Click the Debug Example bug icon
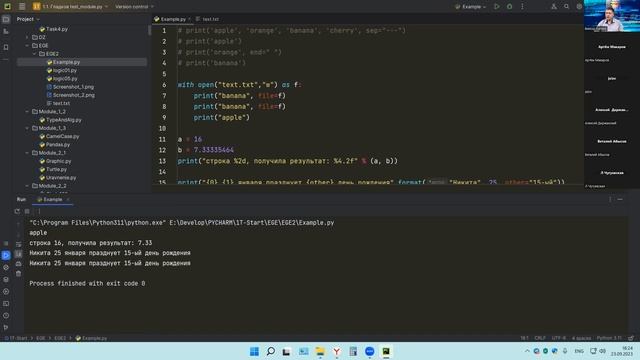 point(509,7)
